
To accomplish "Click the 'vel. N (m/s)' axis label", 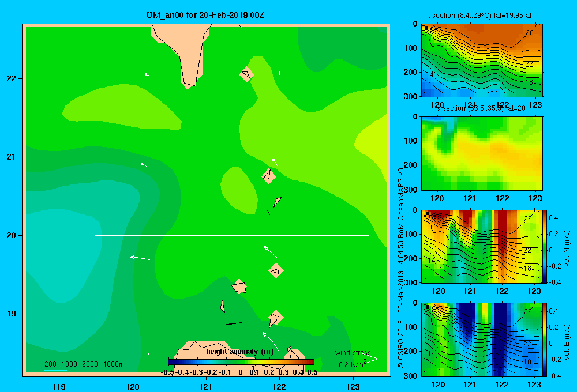I will point(567,248).
